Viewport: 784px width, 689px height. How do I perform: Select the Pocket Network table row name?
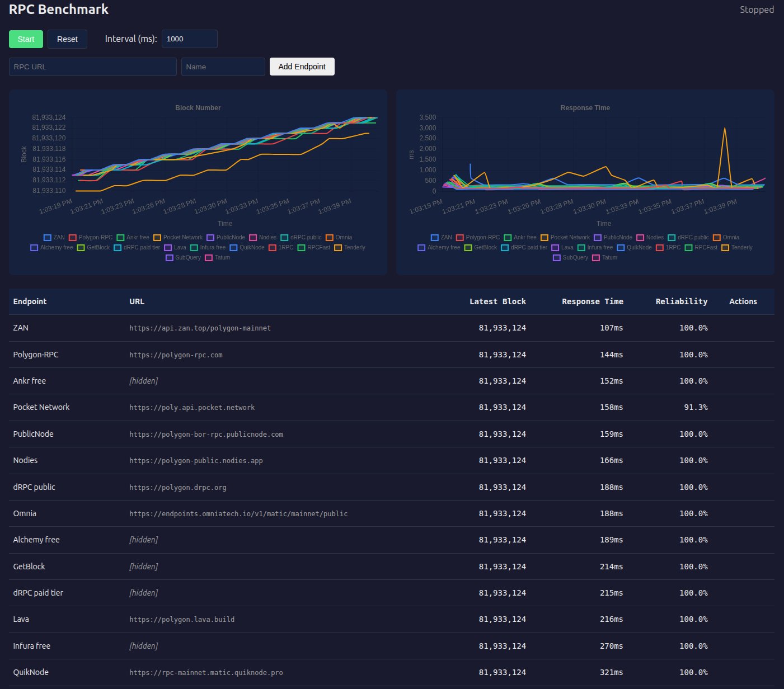pos(41,407)
